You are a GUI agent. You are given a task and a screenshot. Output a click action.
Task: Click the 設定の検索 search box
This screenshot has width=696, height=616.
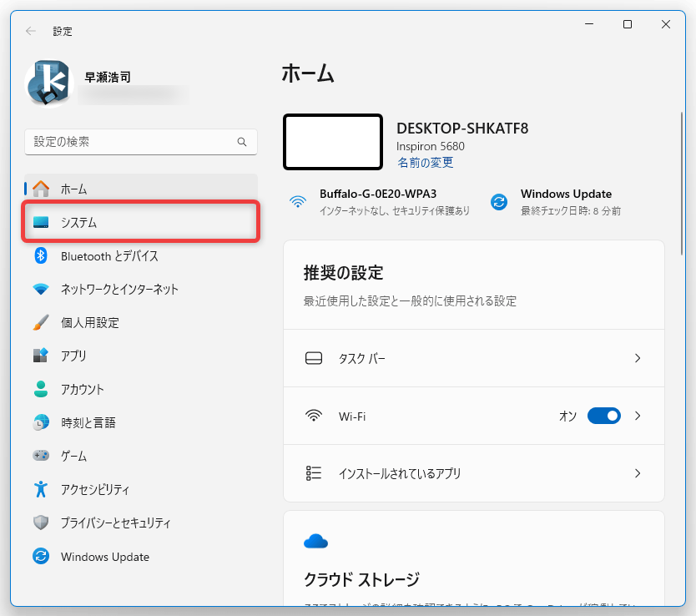(x=141, y=142)
